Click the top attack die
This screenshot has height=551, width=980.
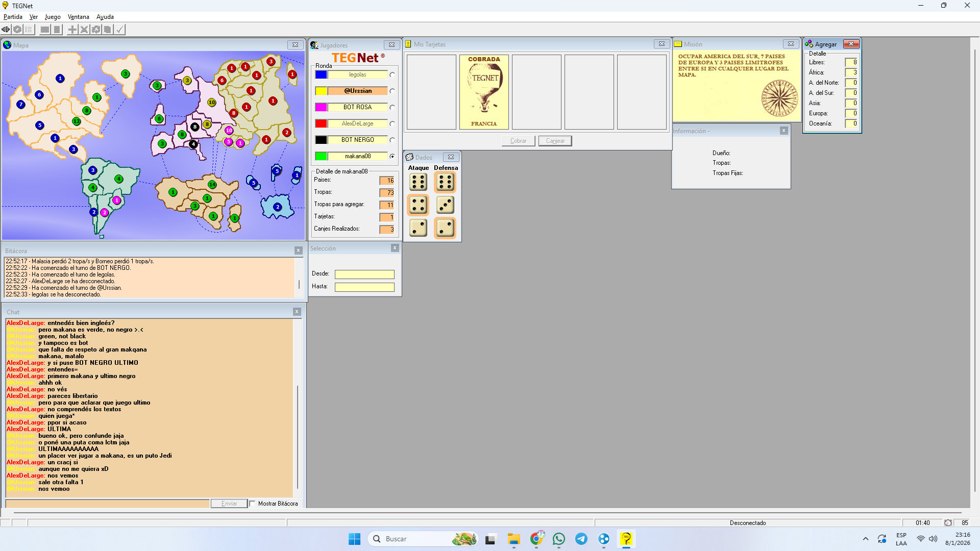point(418,182)
